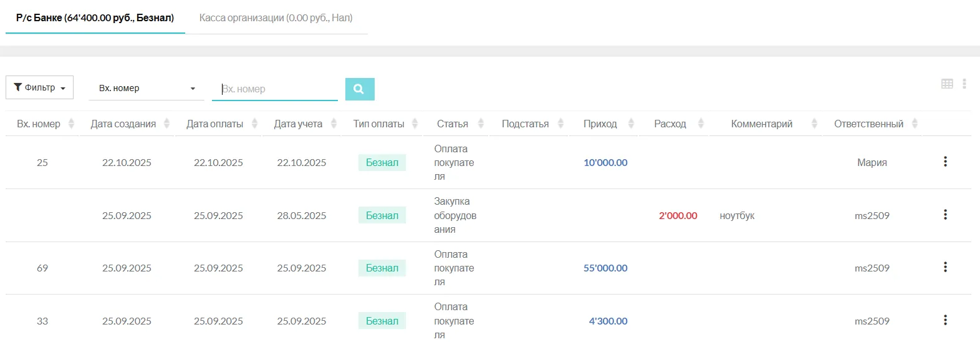
Task: Sort by Ответственный column header
Action: [x=868, y=124]
